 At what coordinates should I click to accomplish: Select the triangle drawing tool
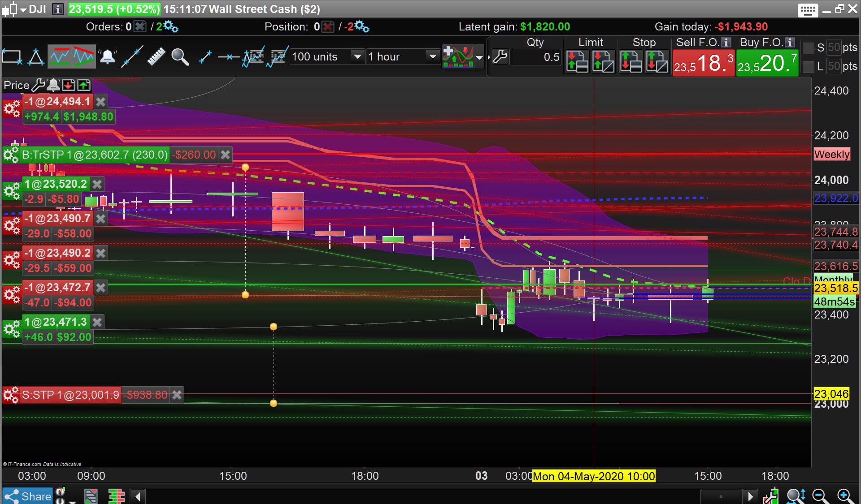[36, 57]
